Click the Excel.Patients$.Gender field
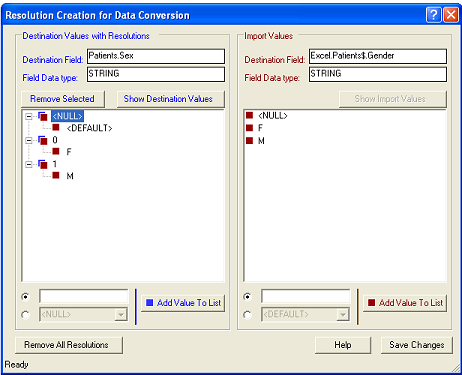This screenshot has height=375, width=462. (x=378, y=56)
